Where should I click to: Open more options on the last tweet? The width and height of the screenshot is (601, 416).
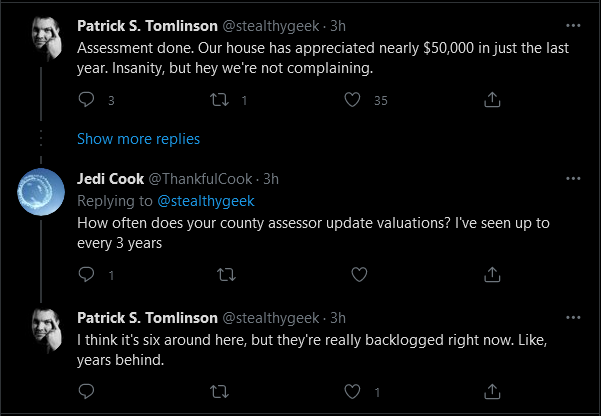[x=573, y=317]
